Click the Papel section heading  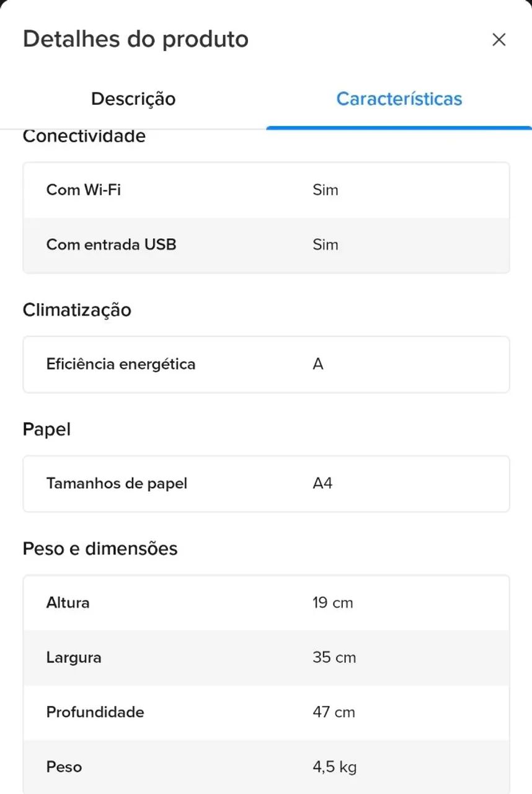tap(47, 429)
